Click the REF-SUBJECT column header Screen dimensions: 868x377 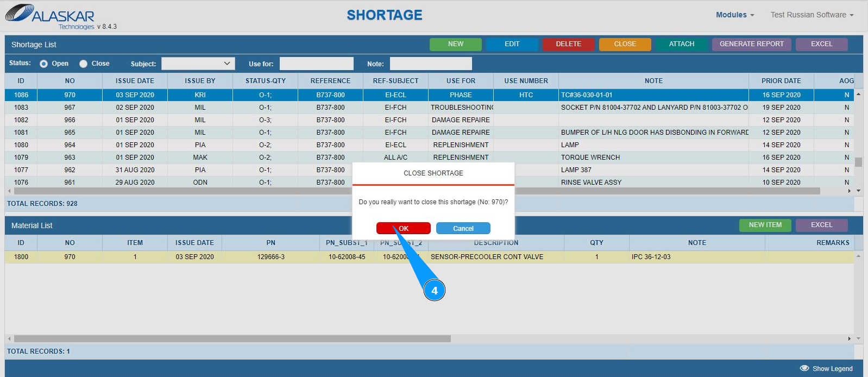[x=395, y=81]
